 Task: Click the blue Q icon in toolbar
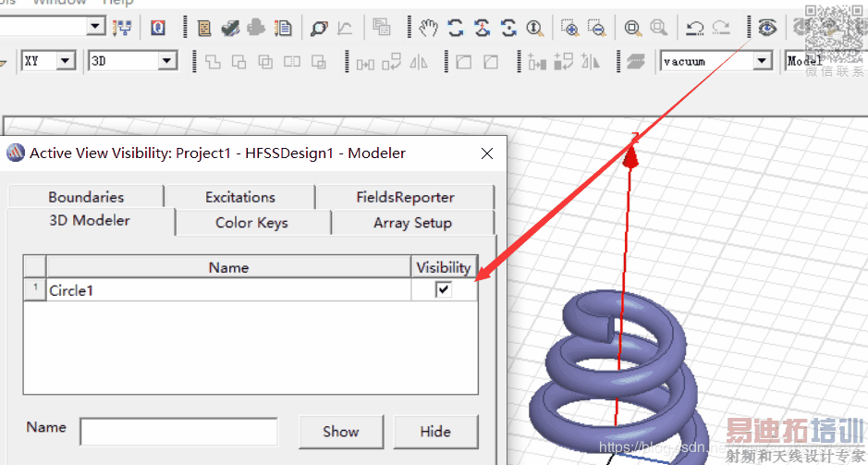coord(158,28)
